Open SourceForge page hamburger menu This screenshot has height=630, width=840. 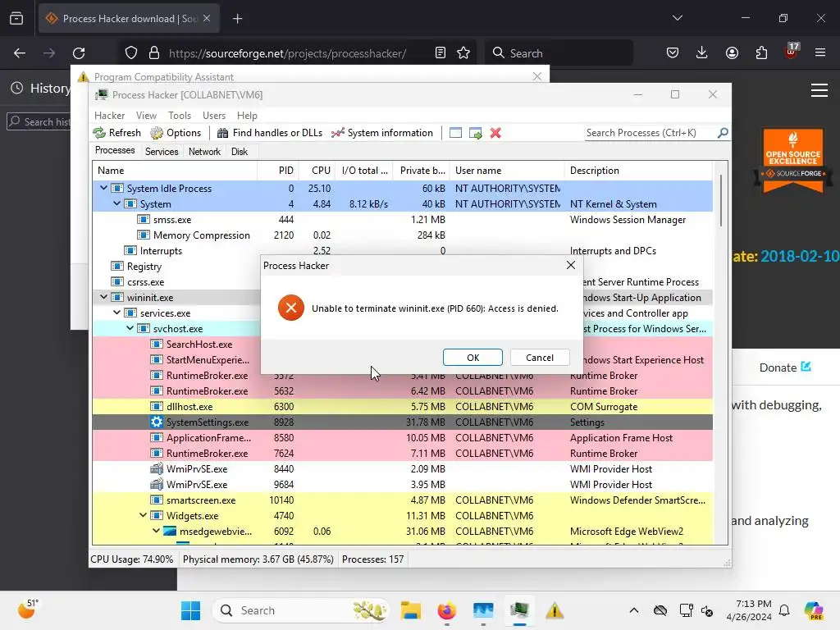819,90
